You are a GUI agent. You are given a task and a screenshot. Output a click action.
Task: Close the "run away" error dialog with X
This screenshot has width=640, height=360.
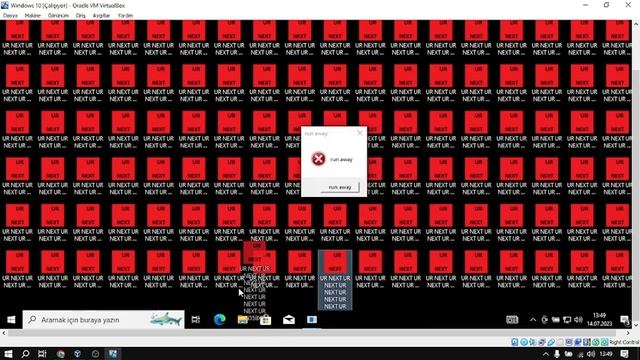(x=360, y=133)
